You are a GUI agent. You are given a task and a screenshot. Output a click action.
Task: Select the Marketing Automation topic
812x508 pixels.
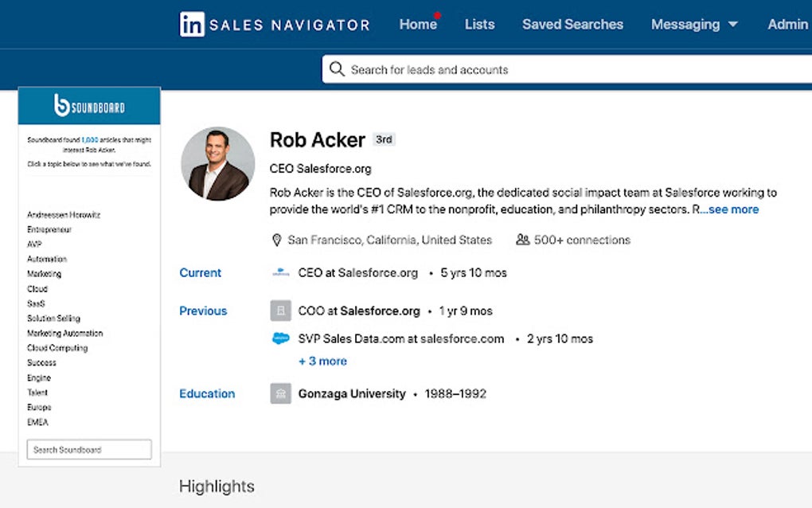point(64,334)
